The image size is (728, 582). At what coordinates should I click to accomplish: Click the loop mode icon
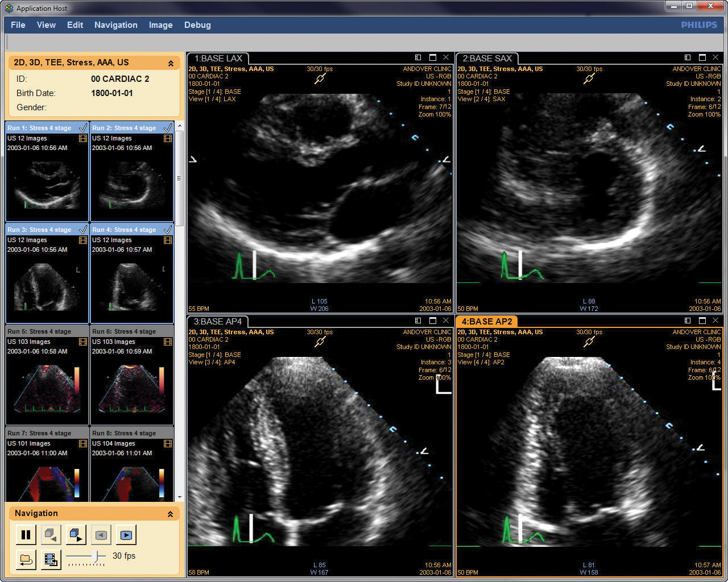(x=26, y=560)
